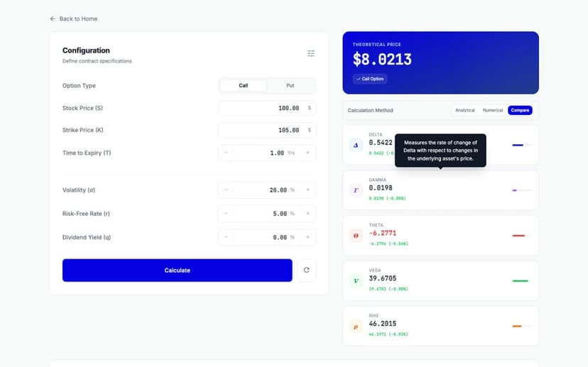Image resolution: width=588 pixels, height=367 pixels.
Task: Select the Compare calculation method
Action: 520,110
